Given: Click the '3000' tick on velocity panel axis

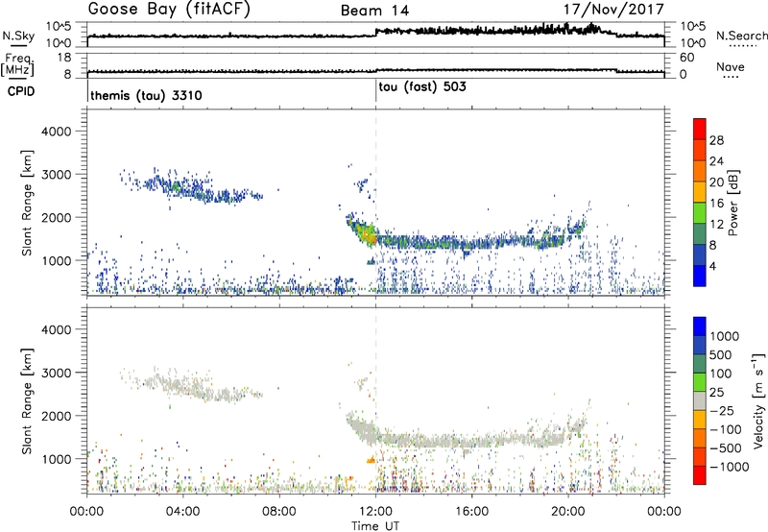Looking at the screenshot, I should pyautogui.click(x=56, y=373).
